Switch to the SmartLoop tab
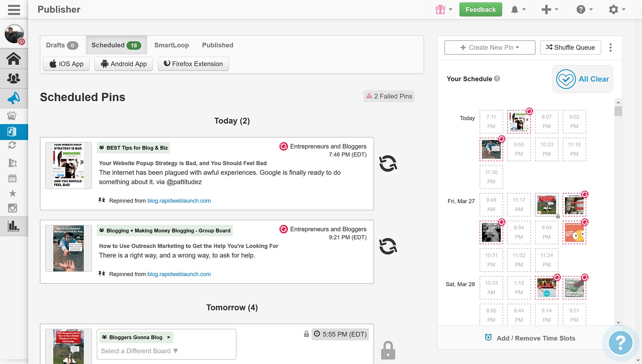The image size is (642, 364). tap(172, 45)
